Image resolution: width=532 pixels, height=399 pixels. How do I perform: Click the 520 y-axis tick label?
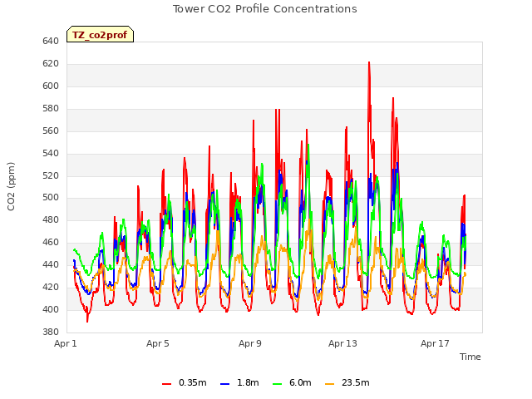click(x=51, y=175)
